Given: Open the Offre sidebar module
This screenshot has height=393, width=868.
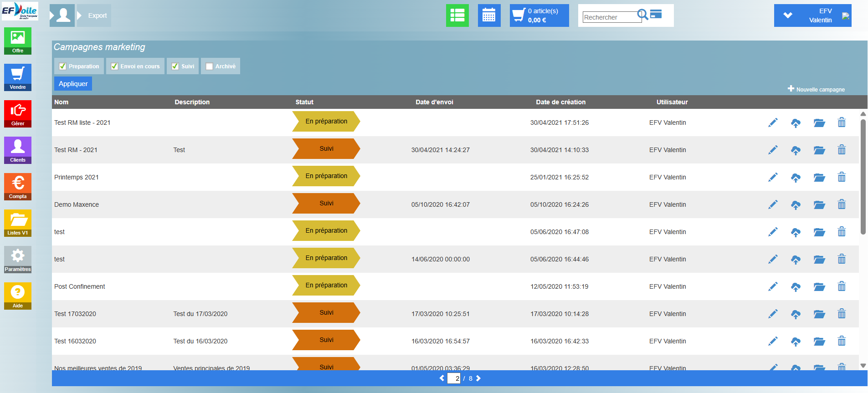Looking at the screenshot, I should [x=18, y=41].
